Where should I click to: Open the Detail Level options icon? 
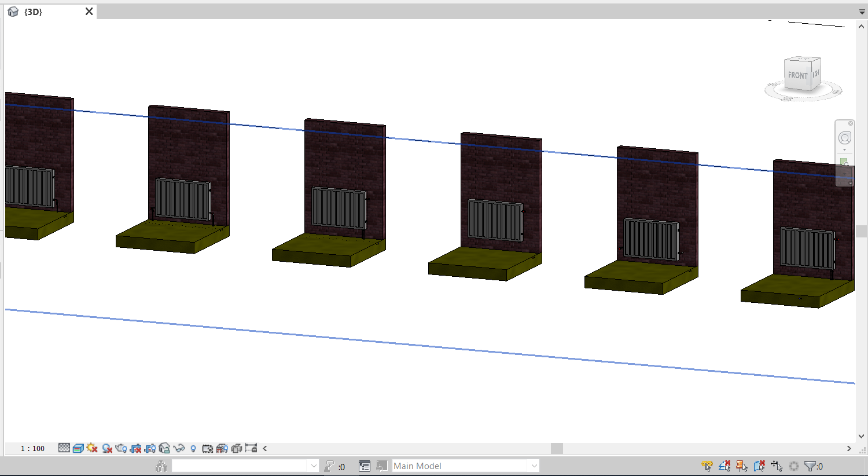tap(64, 448)
